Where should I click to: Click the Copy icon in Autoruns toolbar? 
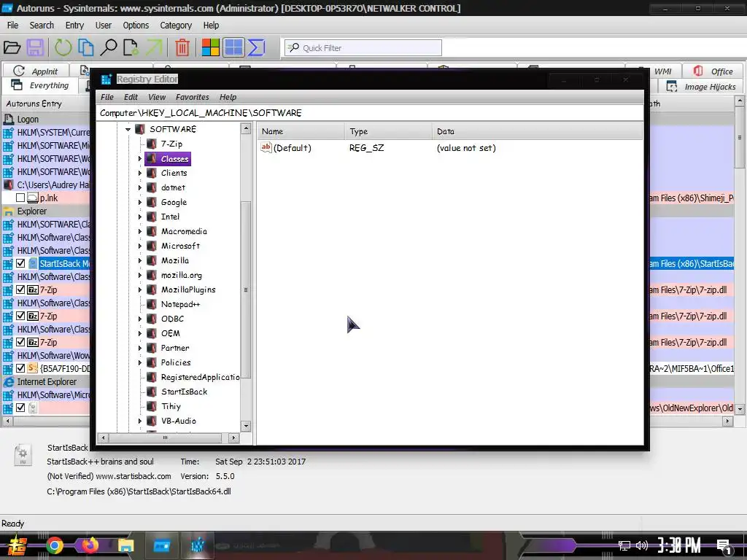click(86, 47)
